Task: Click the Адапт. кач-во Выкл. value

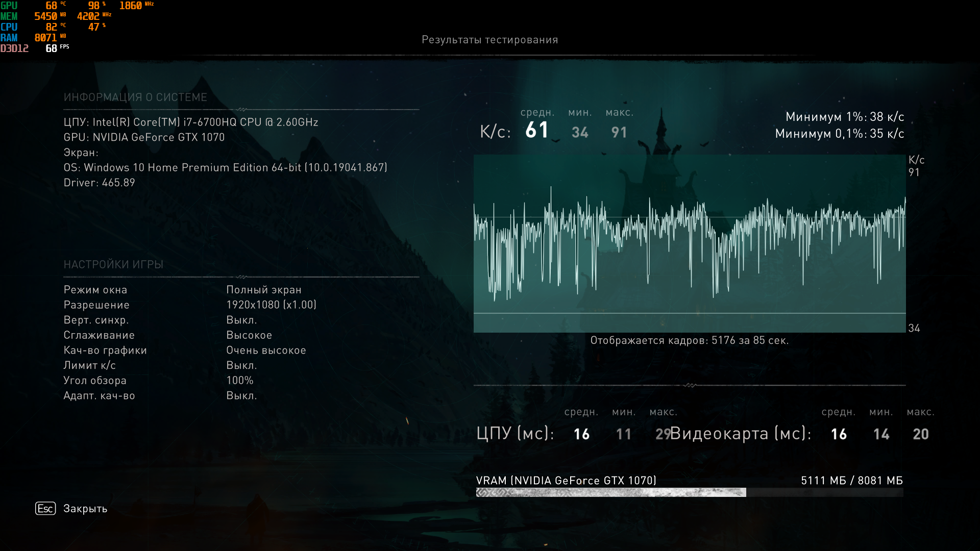Action: click(241, 395)
